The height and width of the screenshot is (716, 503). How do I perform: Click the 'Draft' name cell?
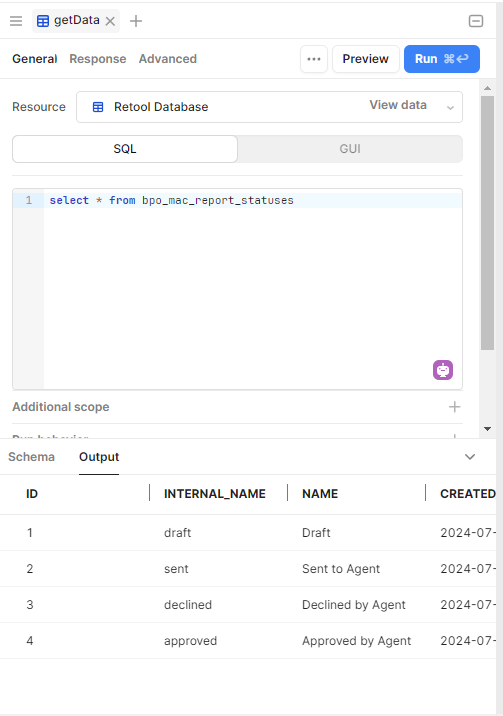tap(316, 533)
